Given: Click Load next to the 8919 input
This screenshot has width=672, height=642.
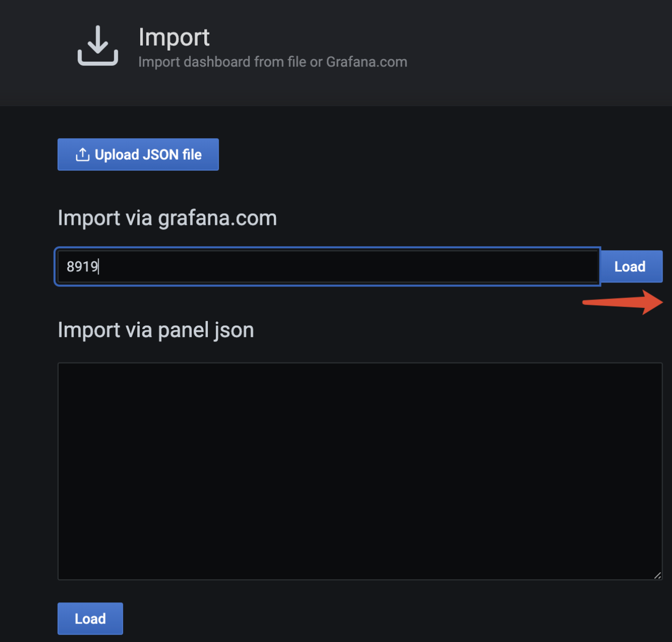Looking at the screenshot, I should coord(631,266).
